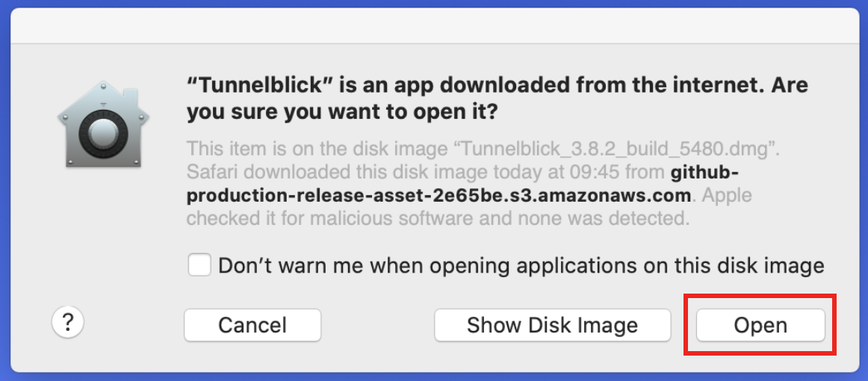The image size is (868, 381).
Task: Enable the Don't warn me checkbox
Action: [199, 264]
